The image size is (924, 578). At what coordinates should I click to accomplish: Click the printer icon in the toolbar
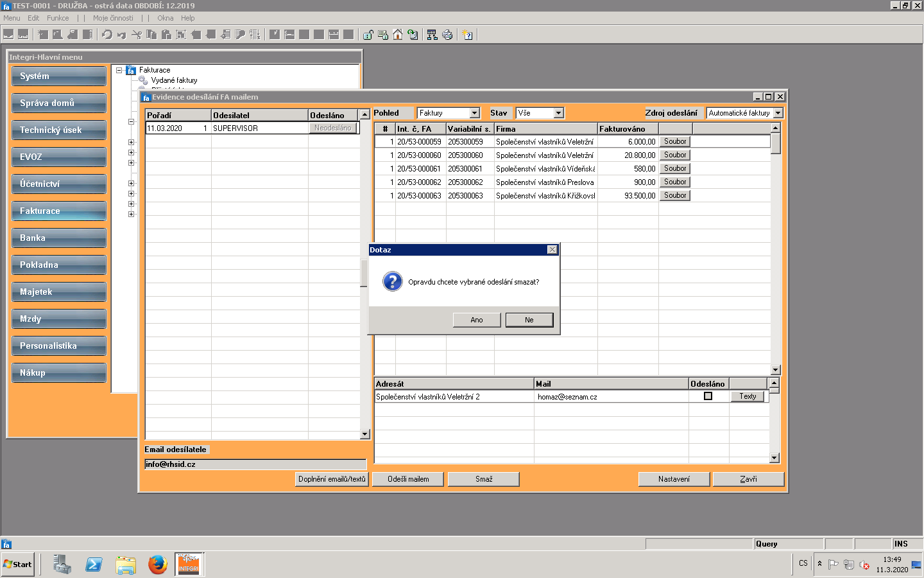pos(447,35)
